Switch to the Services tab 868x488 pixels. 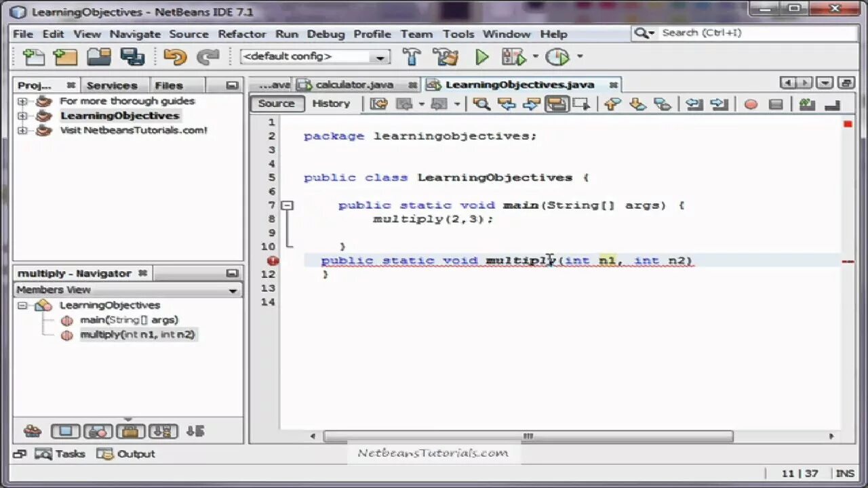112,85
